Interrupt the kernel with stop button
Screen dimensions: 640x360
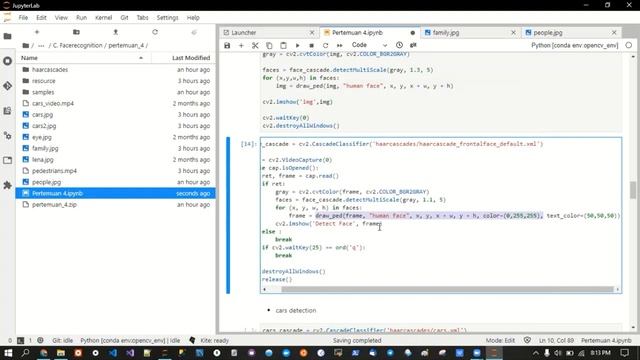[311, 45]
